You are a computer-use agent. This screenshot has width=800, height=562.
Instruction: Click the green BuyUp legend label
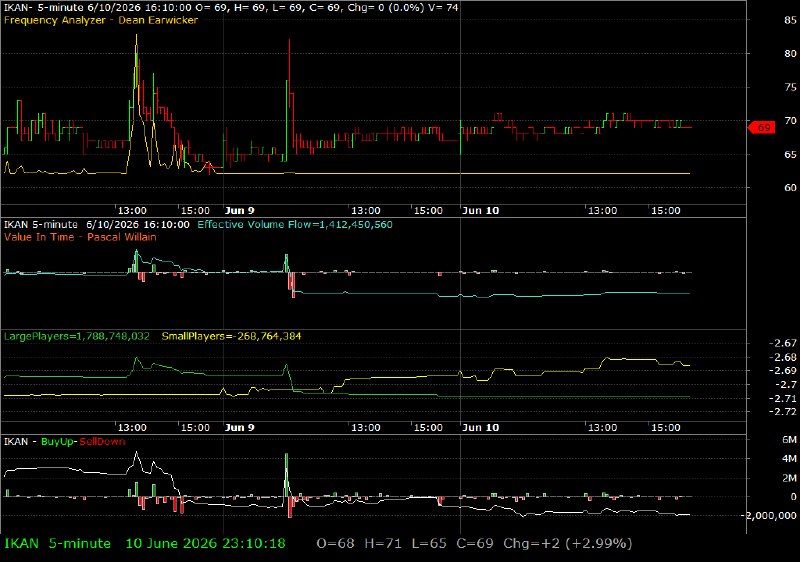pos(58,442)
